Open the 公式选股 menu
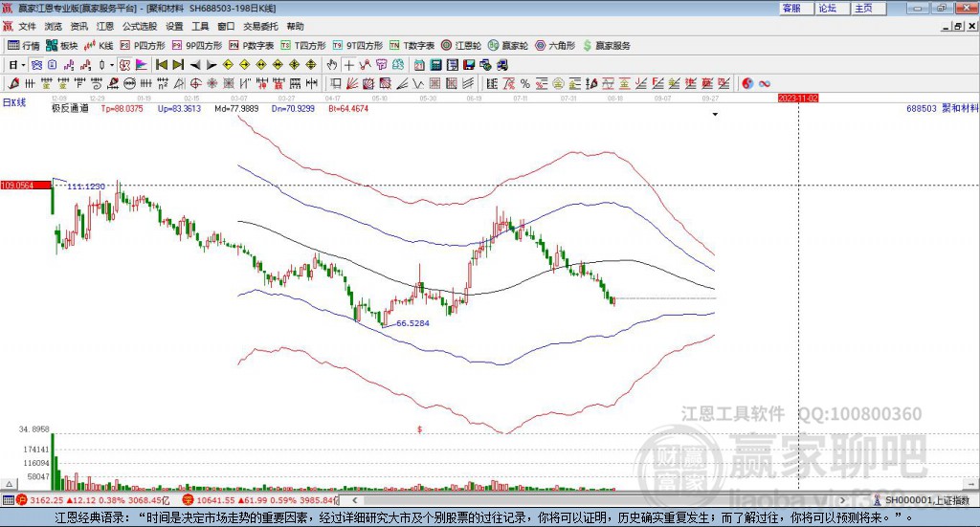Image resolution: width=980 pixels, height=527 pixels. pyautogui.click(x=140, y=26)
